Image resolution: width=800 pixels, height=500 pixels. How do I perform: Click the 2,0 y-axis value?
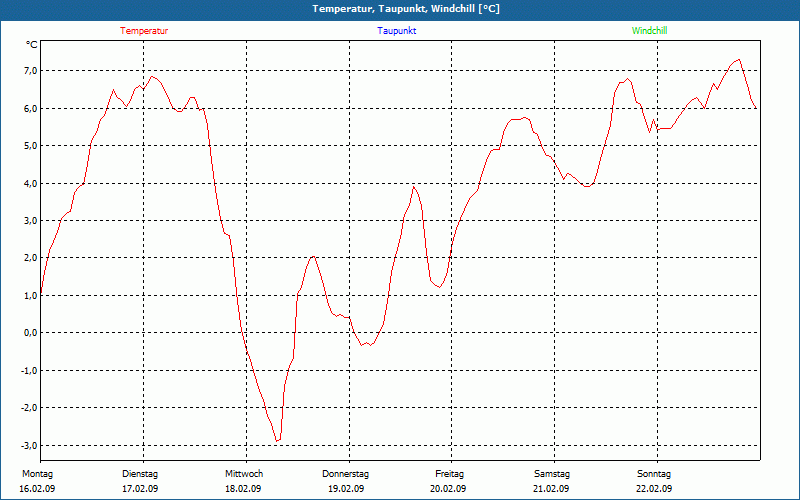pos(31,258)
